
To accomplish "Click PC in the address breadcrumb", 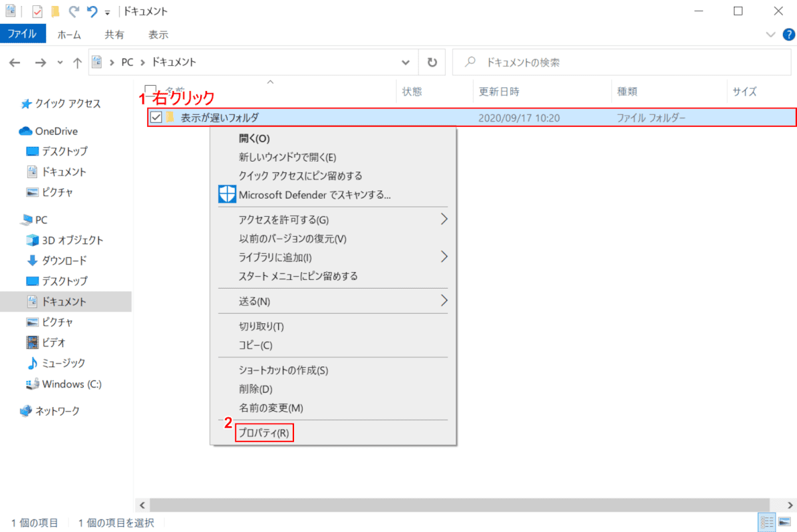I will pyautogui.click(x=127, y=62).
